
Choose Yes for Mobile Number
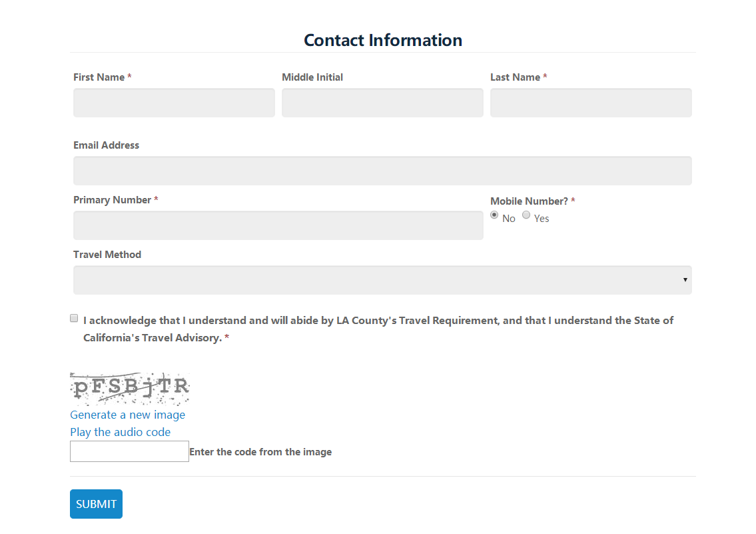pyautogui.click(x=526, y=215)
